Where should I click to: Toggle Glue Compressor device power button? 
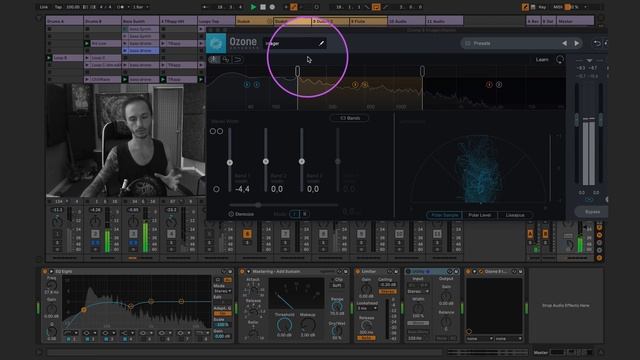[242, 271]
